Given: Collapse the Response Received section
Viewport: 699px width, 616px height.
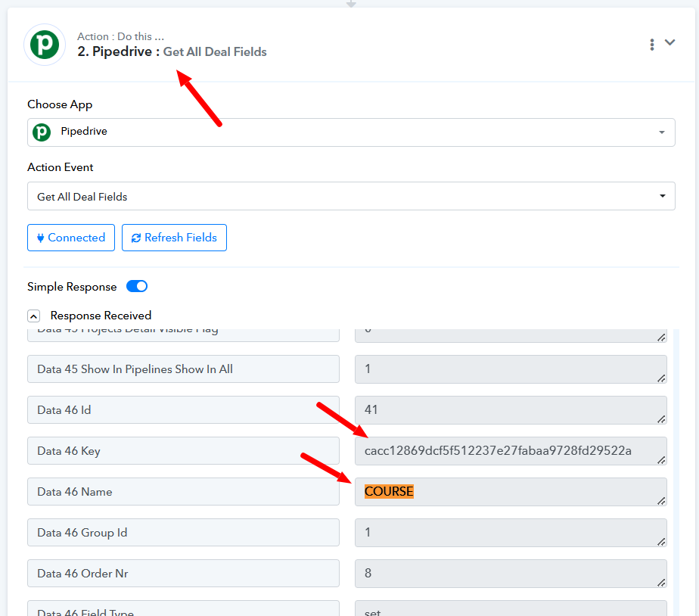Looking at the screenshot, I should pos(34,316).
